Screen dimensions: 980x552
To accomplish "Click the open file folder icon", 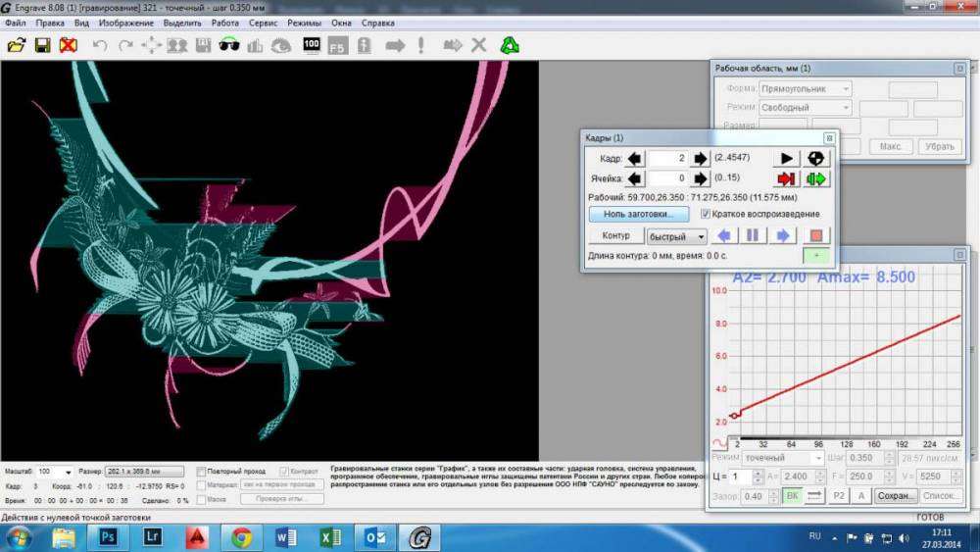I will 17,45.
